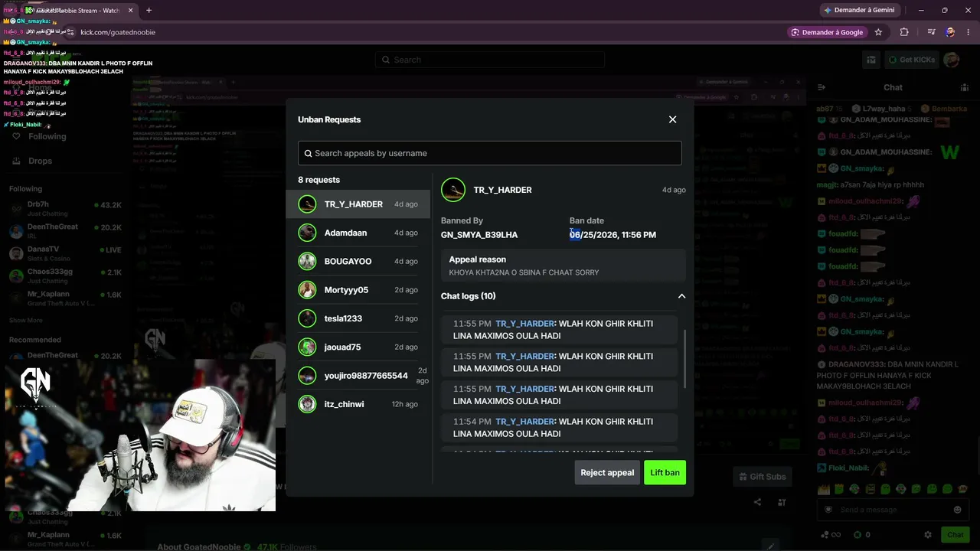The height and width of the screenshot is (551, 980).
Task: Click Demander à Google lens button
Action: click(x=827, y=32)
